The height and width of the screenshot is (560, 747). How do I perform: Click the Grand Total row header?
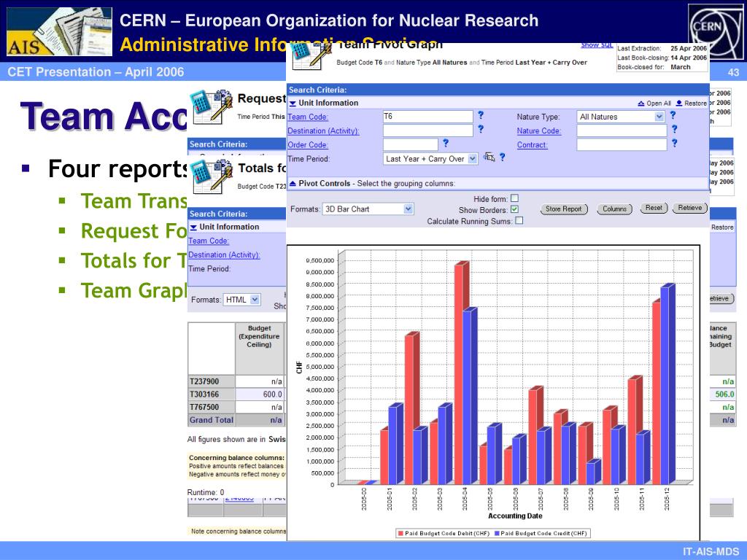tap(212, 420)
